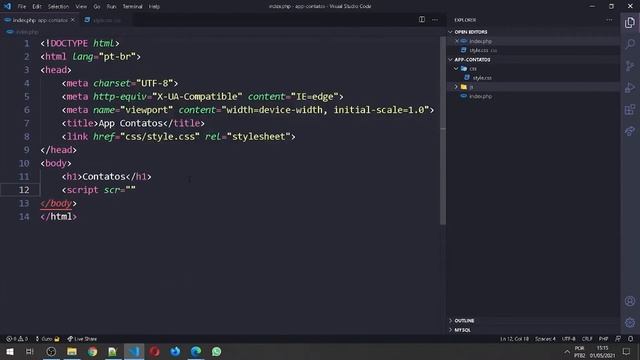Open WhatsApp from the taskbar

pyautogui.click(x=216, y=351)
